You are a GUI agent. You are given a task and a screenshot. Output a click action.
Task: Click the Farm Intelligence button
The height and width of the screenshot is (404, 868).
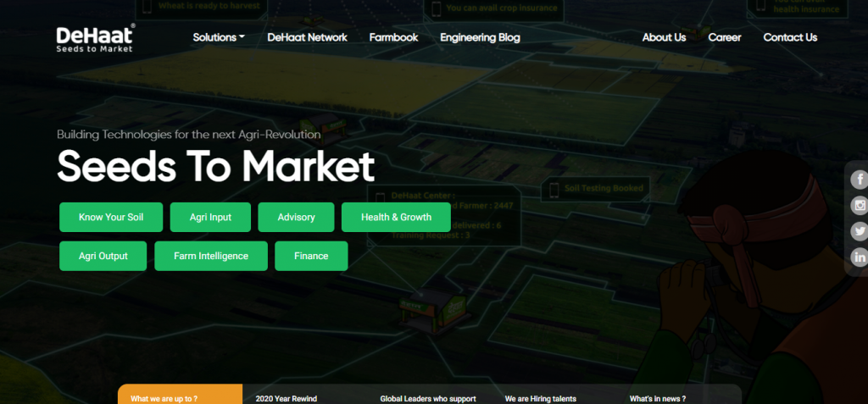(x=211, y=256)
